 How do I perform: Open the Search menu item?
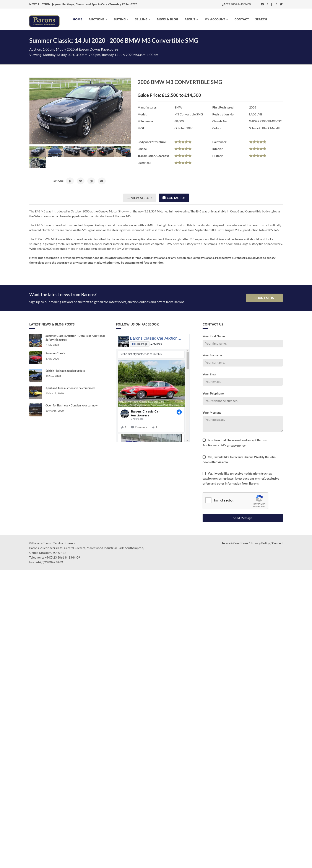pos(261,19)
